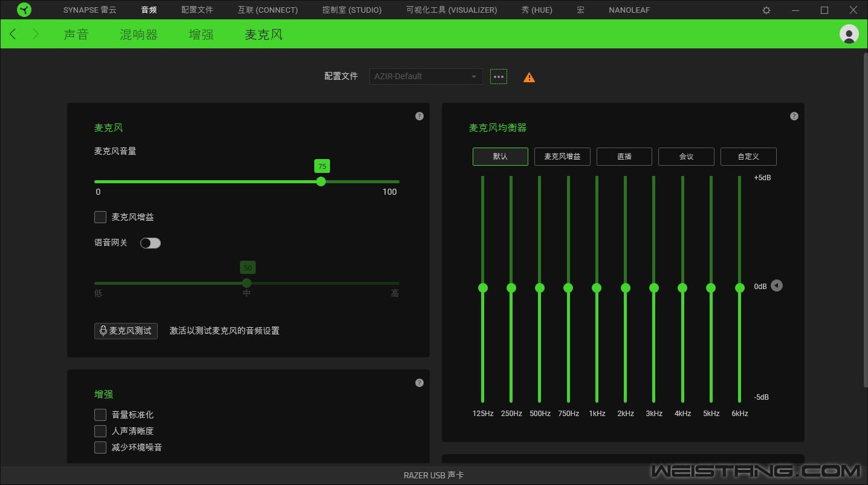
Task: Click the 4kHz equalizer slider handle
Action: (682, 288)
